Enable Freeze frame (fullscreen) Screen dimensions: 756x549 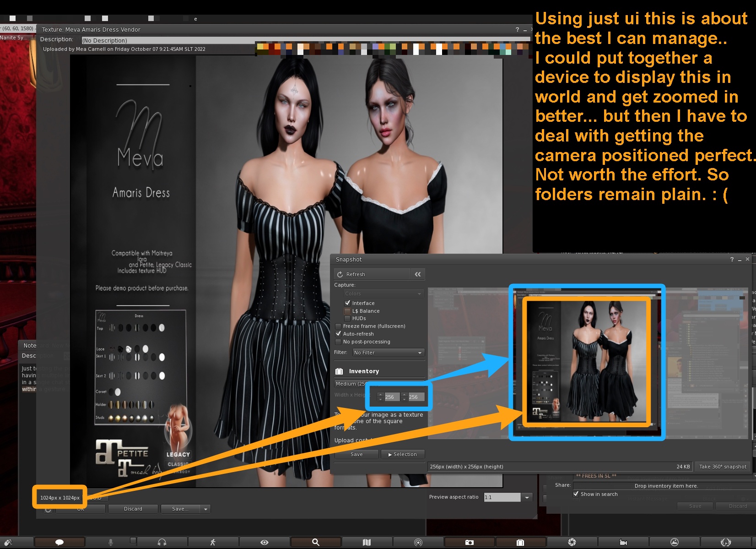(x=338, y=326)
